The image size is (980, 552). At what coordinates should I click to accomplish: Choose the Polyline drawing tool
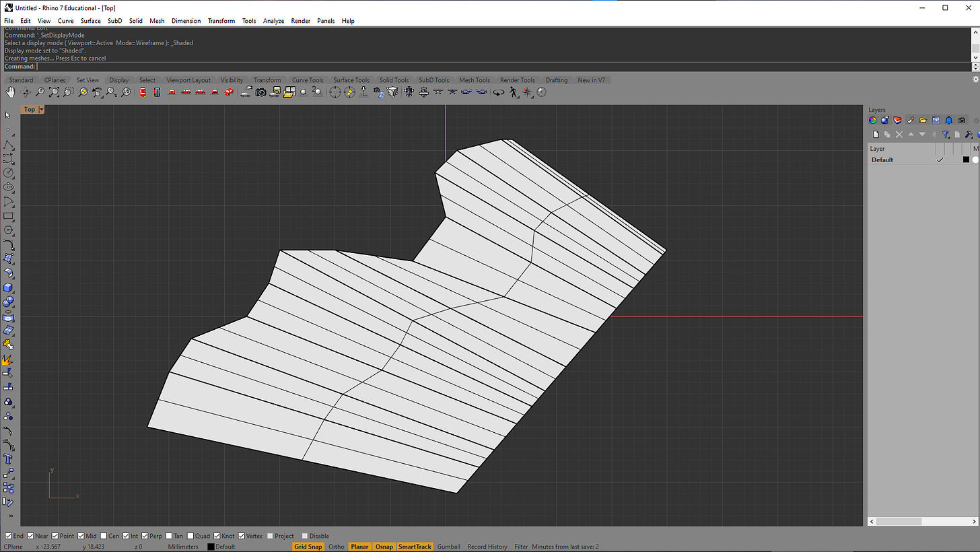8,145
